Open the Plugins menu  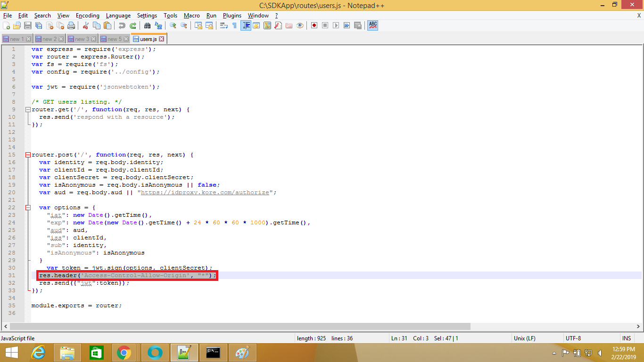point(232,16)
